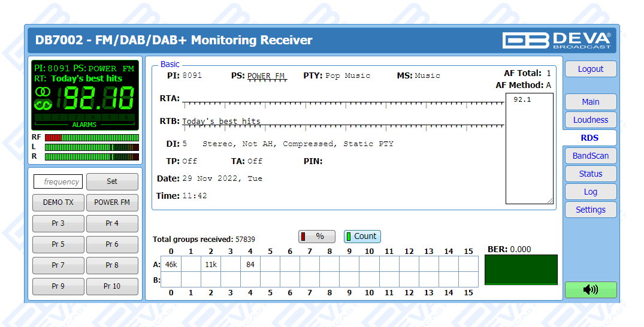Click the frequency input field
This screenshot has height=327, width=644.
pyautogui.click(x=58, y=181)
